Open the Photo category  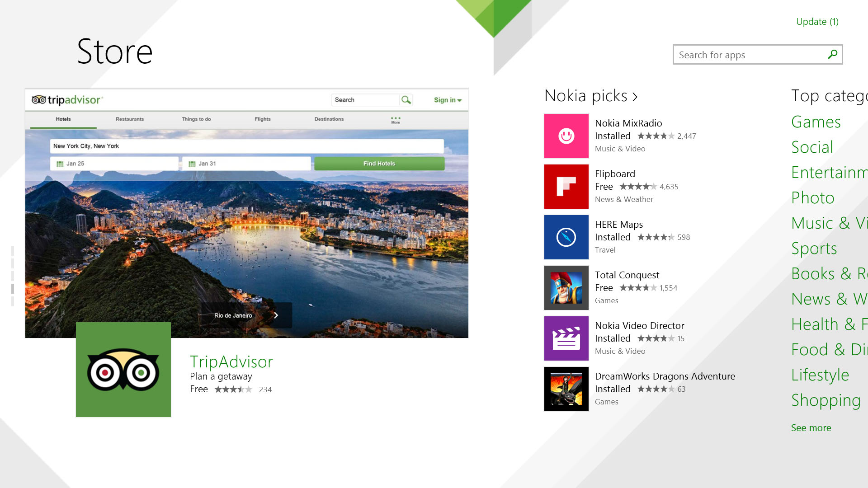coord(813,198)
